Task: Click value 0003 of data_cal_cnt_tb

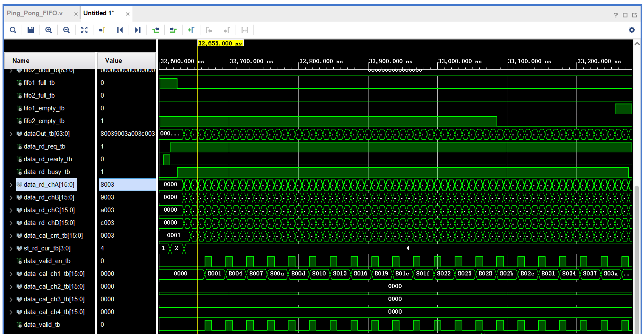Action: [107, 236]
